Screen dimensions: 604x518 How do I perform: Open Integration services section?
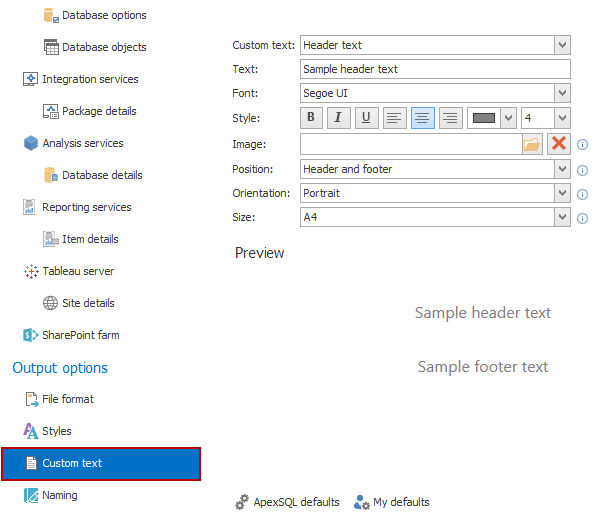click(x=90, y=79)
